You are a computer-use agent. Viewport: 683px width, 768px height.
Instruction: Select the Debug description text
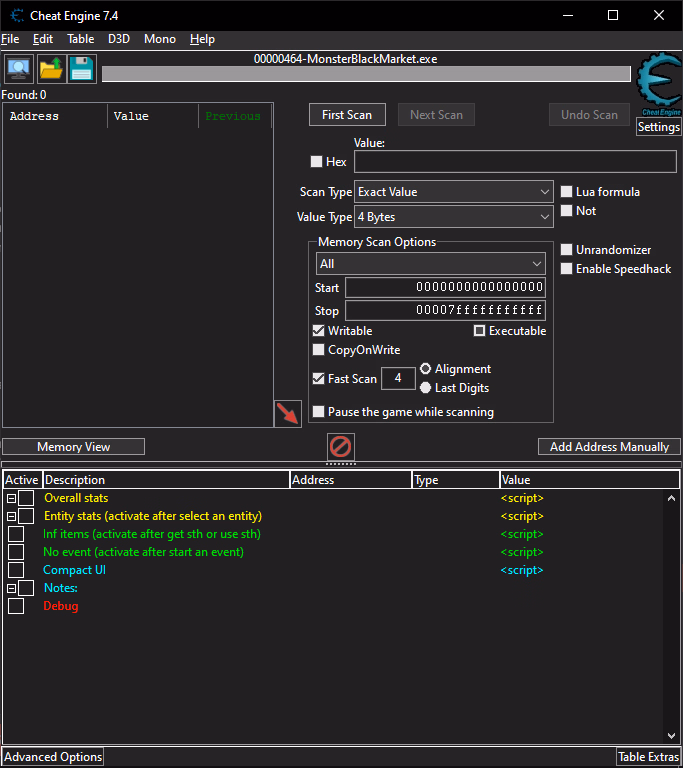61,606
